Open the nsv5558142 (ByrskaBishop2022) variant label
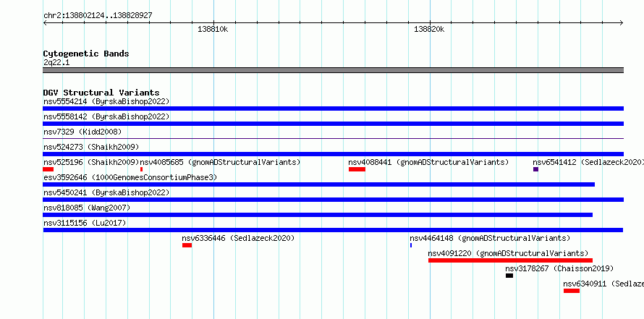The height and width of the screenshot is (319, 644). [x=106, y=116]
